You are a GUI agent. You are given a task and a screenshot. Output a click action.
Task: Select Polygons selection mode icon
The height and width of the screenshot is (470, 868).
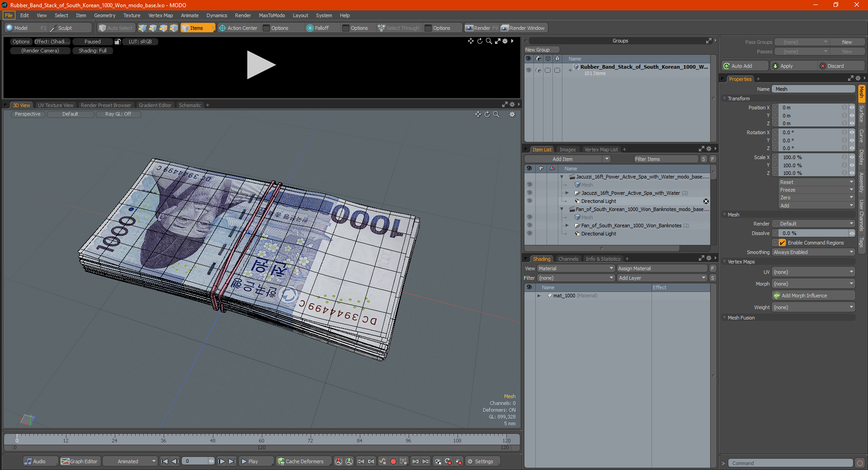coord(163,28)
